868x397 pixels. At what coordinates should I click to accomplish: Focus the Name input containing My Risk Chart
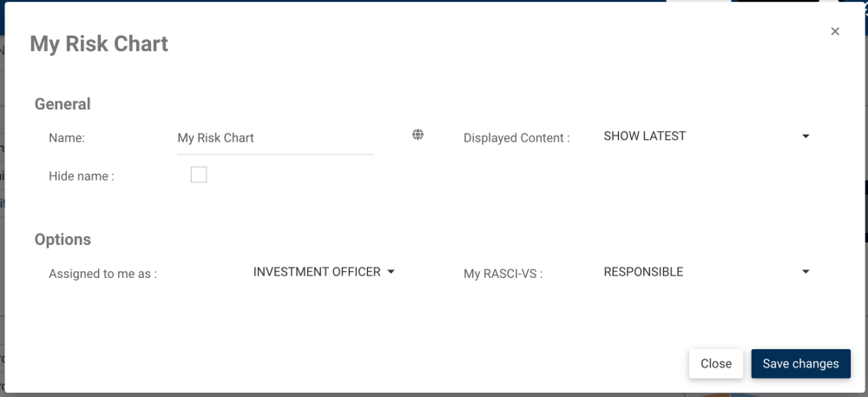click(275, 138)
